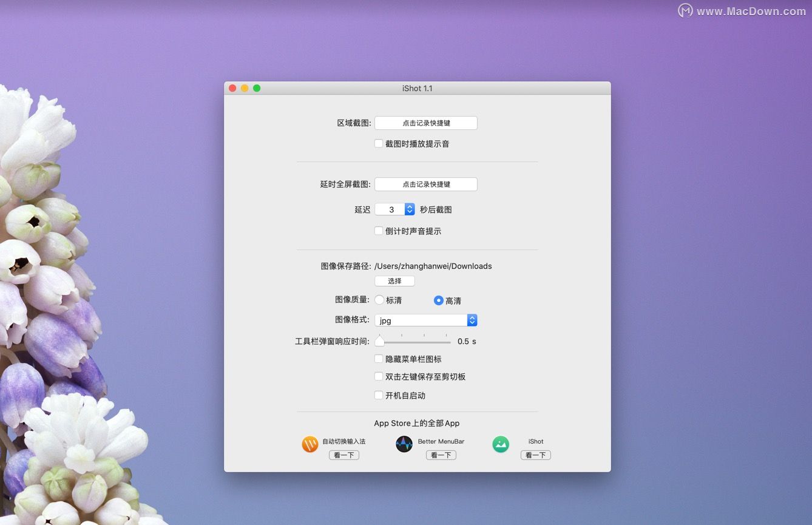The width and height of the screenshot is (812, 525).
Task: Click 点击记录快捷键 for 延时全屏截图
Action: point(425,184)
